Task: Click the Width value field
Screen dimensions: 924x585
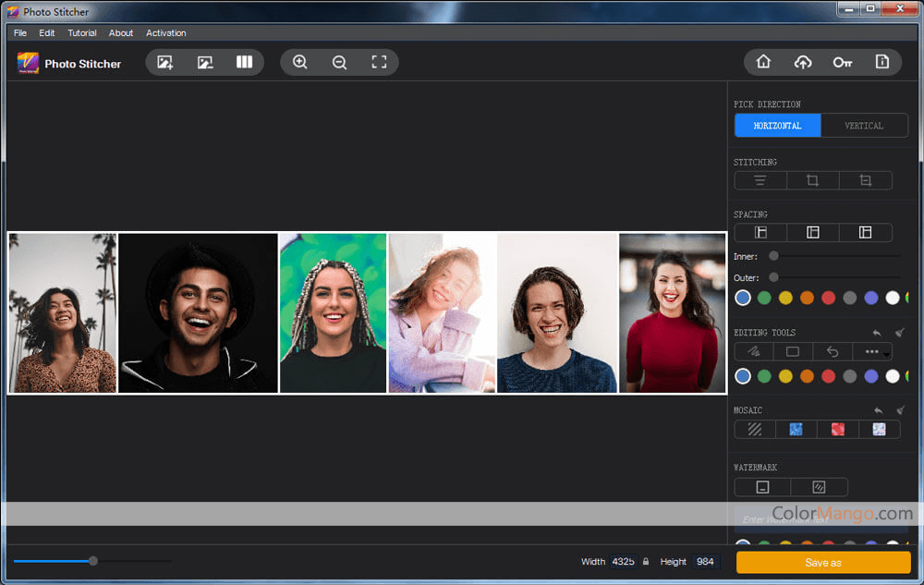Action: [624, 562]
